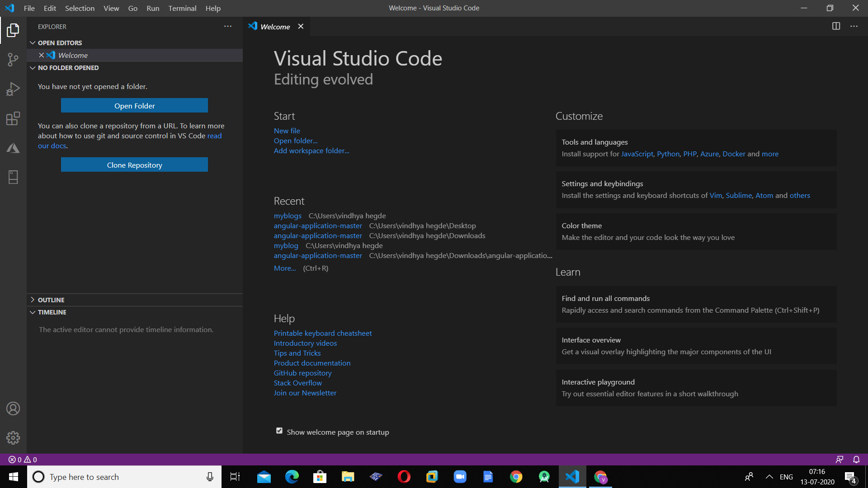Viewport: 868px width, 488px height.
Task: Select the Explorer icon in Activity Bar
Action: (13, 29)
